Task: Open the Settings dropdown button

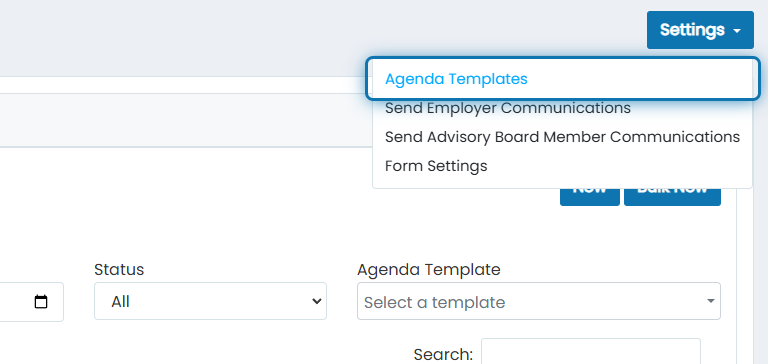Action: [700, 30]
